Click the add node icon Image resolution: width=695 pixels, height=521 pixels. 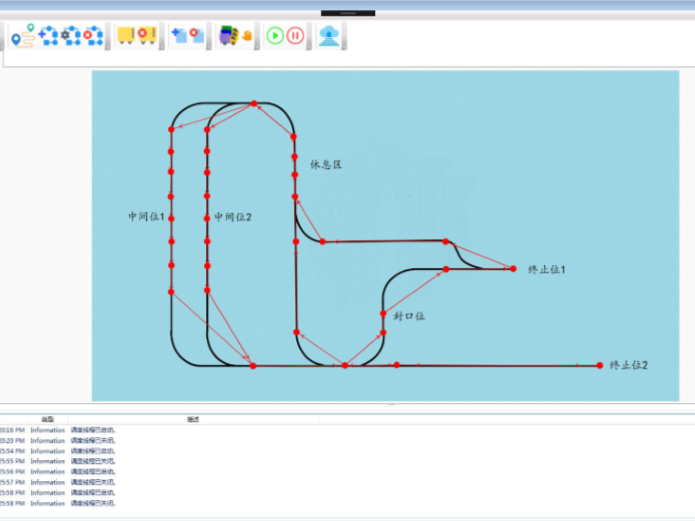[47, 35]
